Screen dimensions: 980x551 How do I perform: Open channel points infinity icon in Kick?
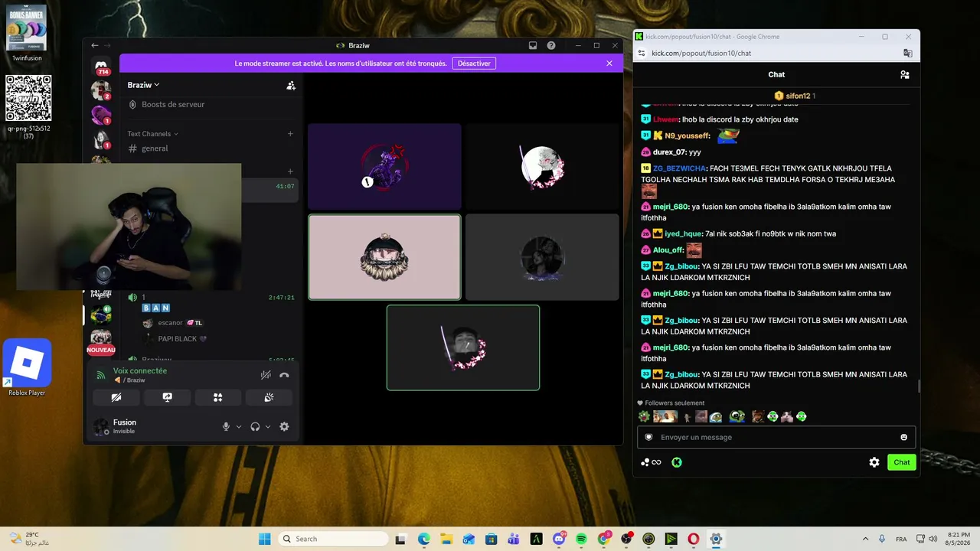pyautogui.click(x=652, y=462)
